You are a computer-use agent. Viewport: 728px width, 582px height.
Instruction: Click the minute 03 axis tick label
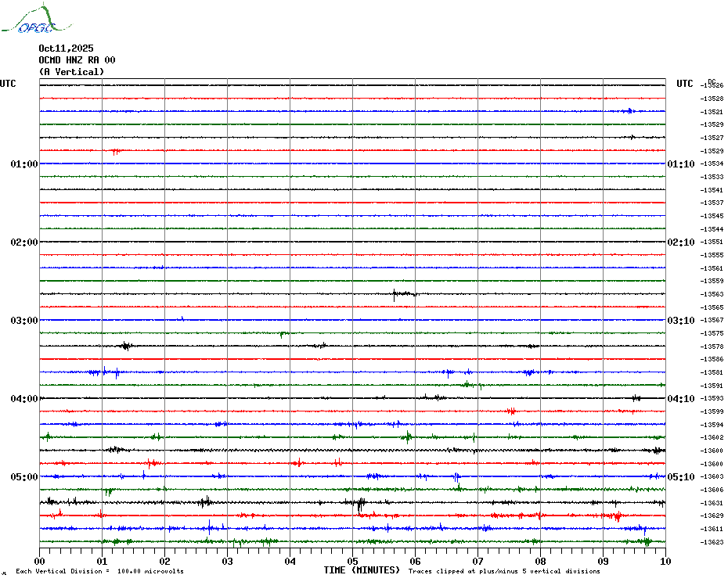coord(228,561)
